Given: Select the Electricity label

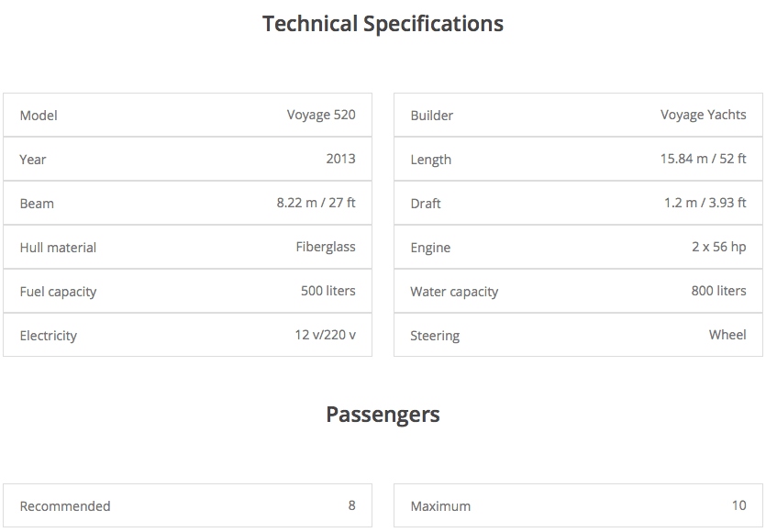Looking at the screenshot, I should 49,336.
